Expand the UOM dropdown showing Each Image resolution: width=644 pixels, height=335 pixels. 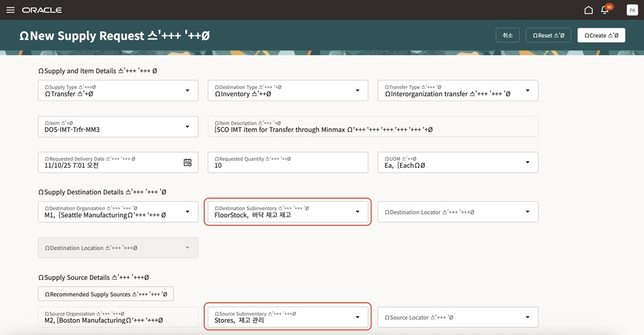coord(528,162)
